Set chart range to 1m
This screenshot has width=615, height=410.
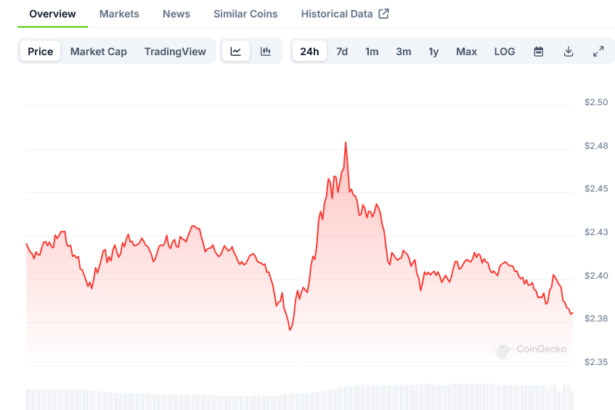[371, 51]
